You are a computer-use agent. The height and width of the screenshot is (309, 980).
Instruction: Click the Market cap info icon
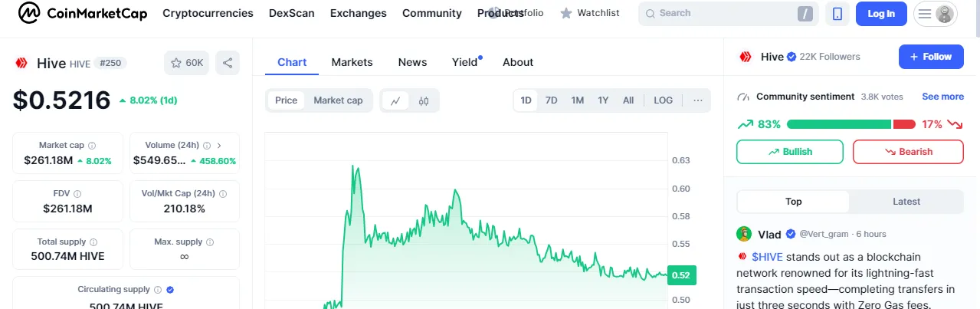pyautogui.click(x=92, y=145)
